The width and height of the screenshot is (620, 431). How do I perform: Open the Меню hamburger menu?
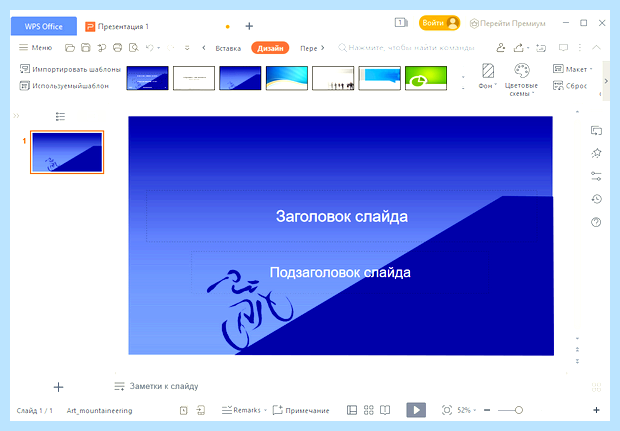point(36,47)
